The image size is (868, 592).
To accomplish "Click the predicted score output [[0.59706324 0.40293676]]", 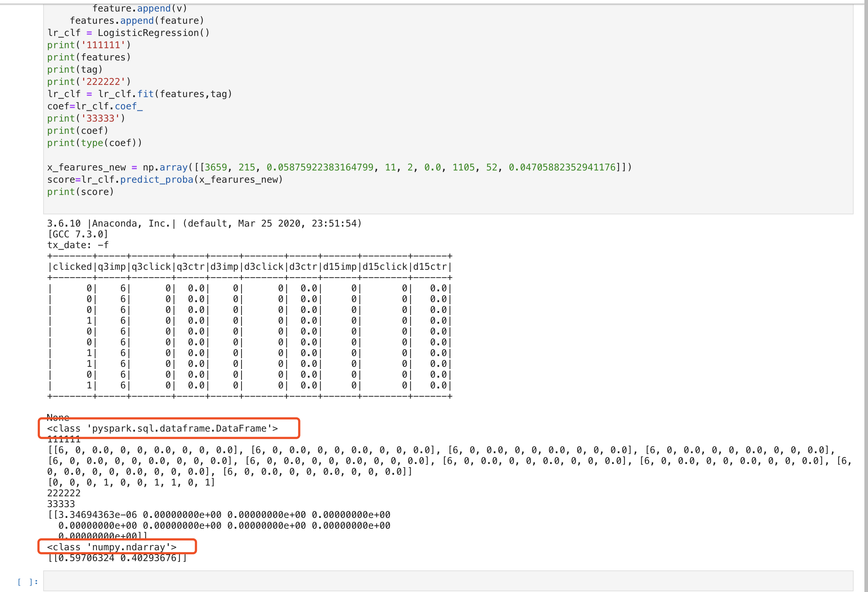I will point(117,558).
